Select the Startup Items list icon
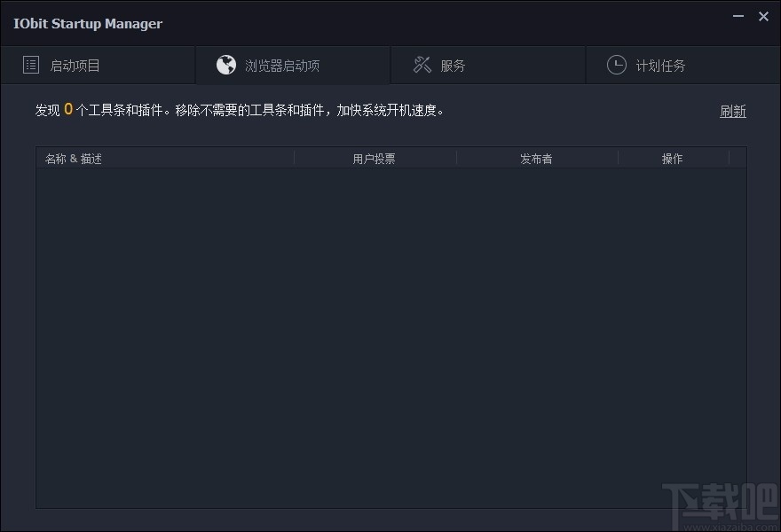The image size is (781, 532). (x=31, y=65)
